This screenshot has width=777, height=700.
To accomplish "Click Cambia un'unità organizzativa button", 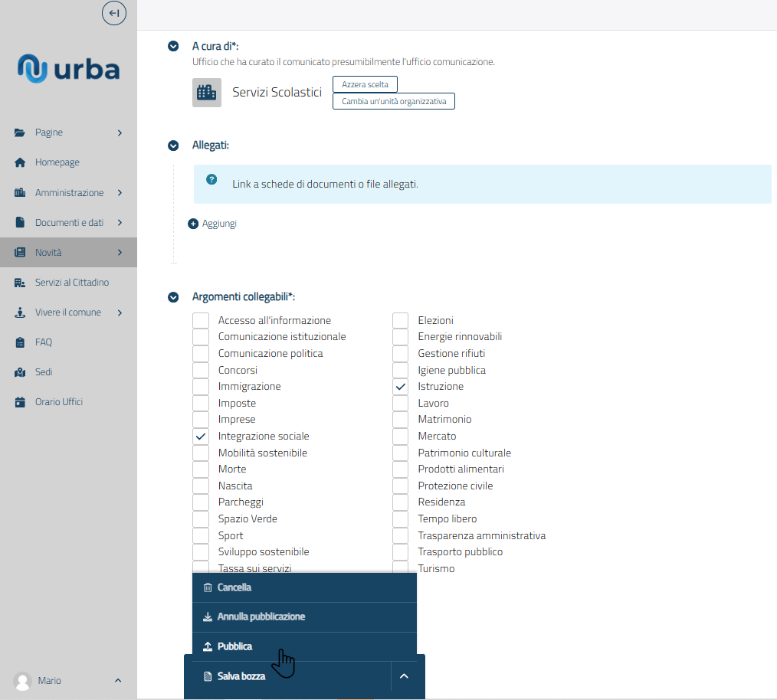I will tap(393, 101).
